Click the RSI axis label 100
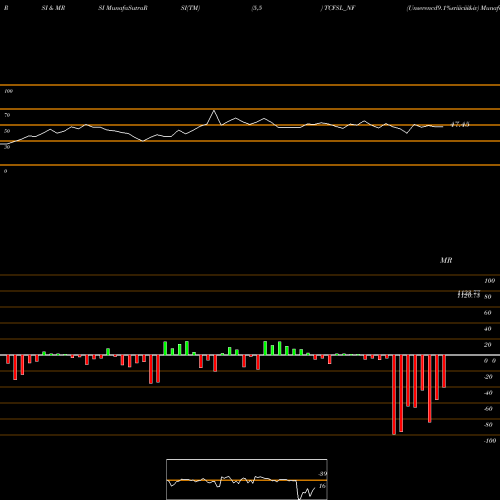Viewport: 500px width, 500px height. pos(8,91)
